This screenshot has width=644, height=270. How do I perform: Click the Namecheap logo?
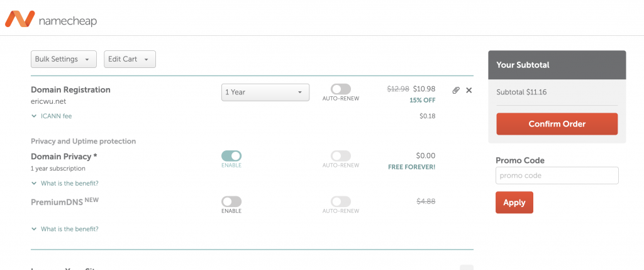pyautogui.click(x=50, y=20)
